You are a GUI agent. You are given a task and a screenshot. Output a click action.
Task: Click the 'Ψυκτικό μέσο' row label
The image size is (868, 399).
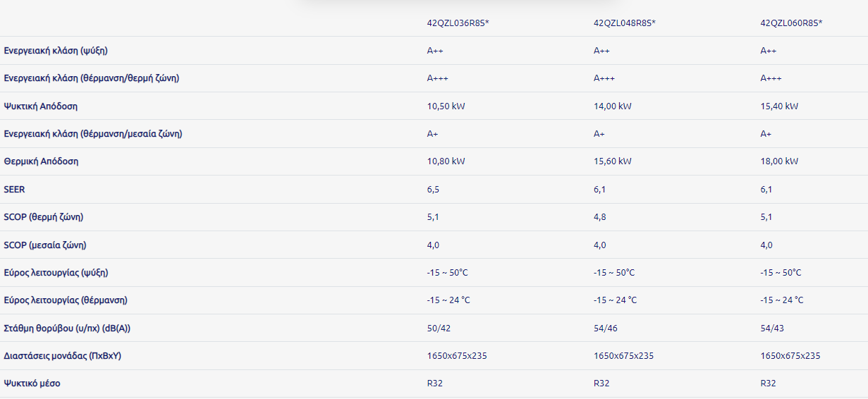click(32, 383)
